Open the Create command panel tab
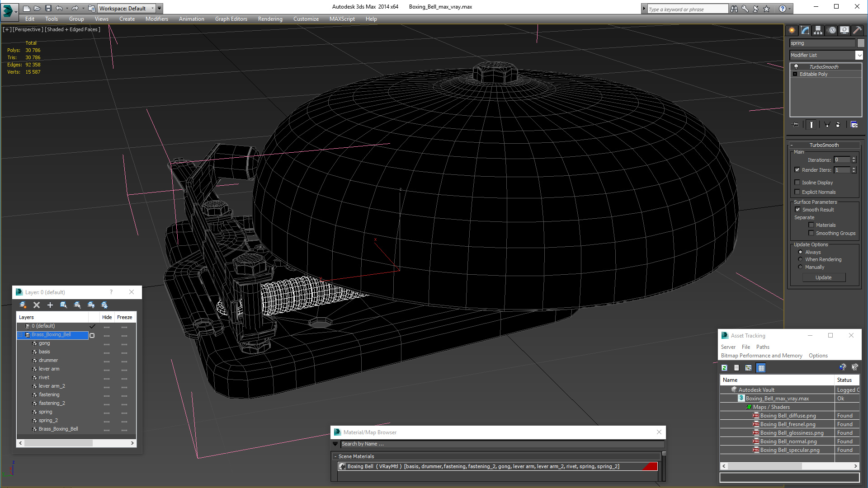 792,30
